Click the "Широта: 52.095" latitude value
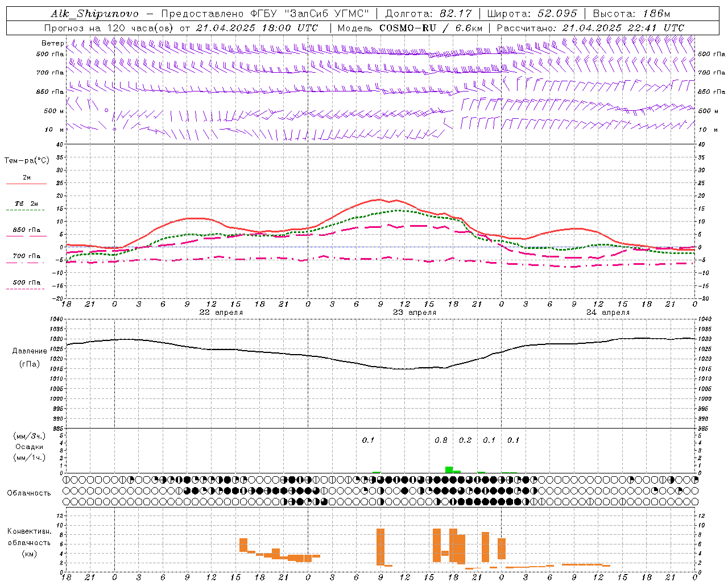 click(x=533, y=14)
